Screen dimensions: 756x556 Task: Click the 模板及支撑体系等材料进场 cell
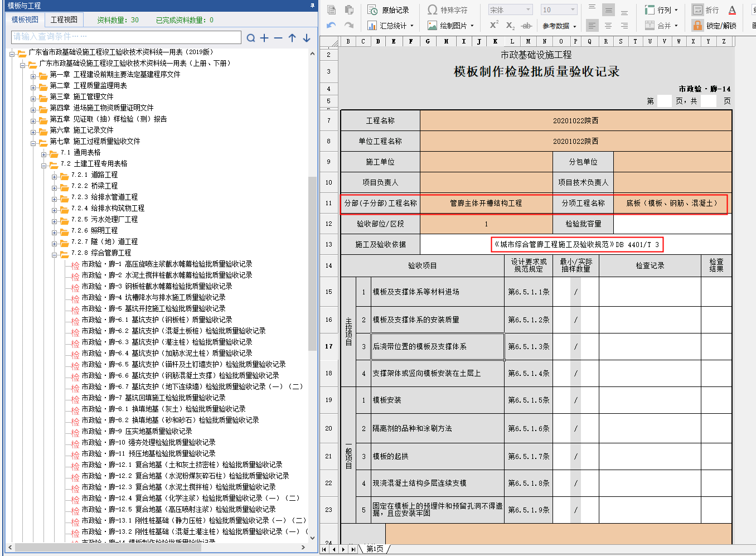click(x=438, y=292)
